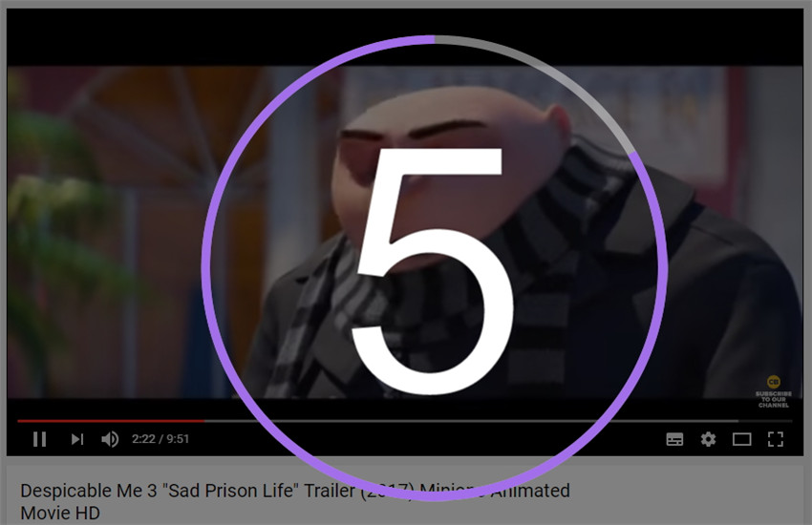The image size is (812, 525).
Task: Open the settings gear menu
Action: [x=708, y=439]
